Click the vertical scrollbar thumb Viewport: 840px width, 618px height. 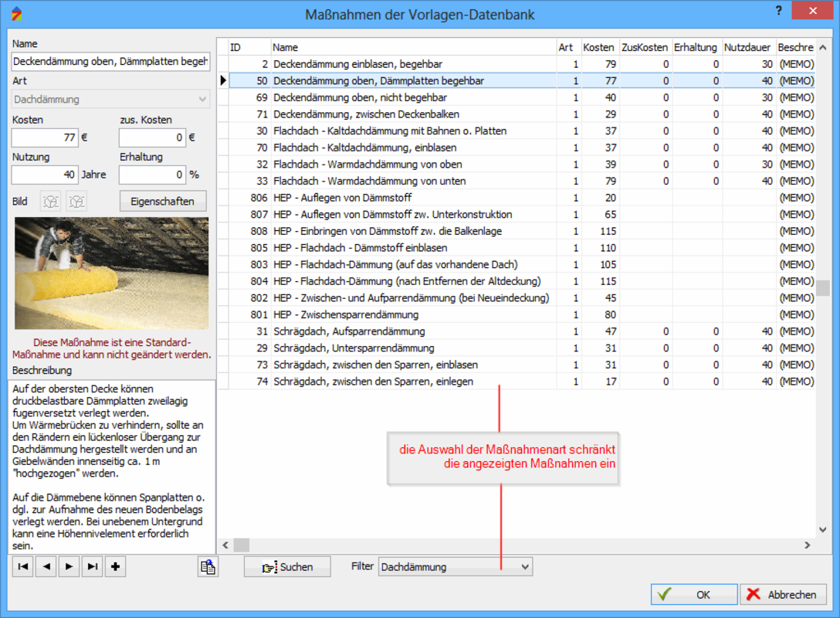click(823, 288)
